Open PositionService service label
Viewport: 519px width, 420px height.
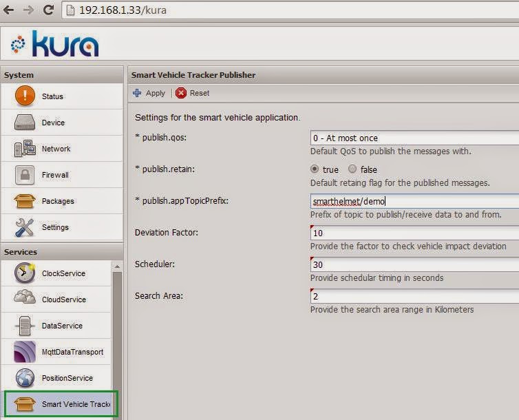pos(67,378)
